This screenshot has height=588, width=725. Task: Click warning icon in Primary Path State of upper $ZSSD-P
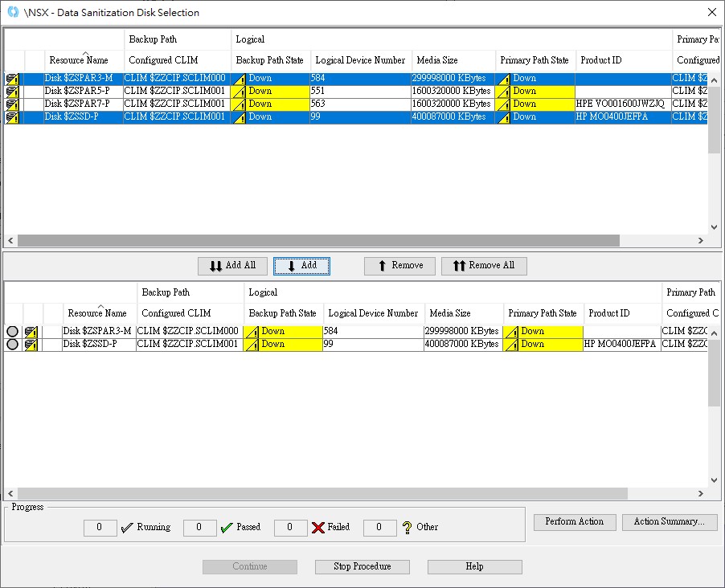504,117
